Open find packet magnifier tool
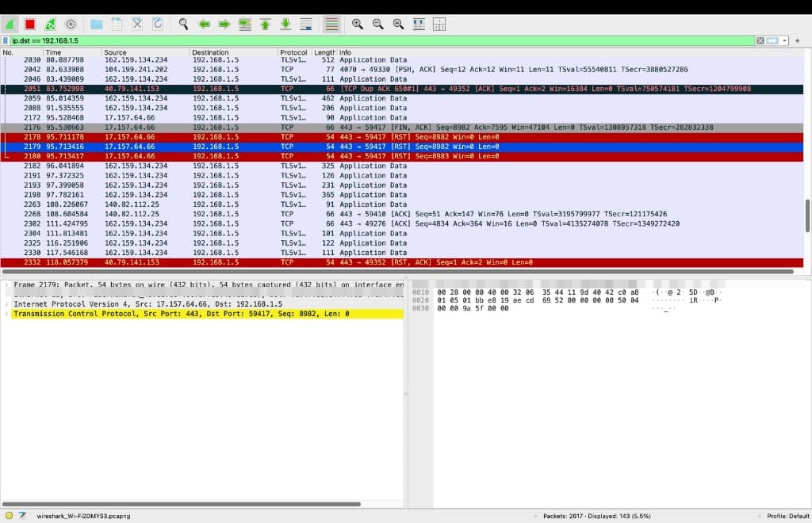 coord(183,24)
